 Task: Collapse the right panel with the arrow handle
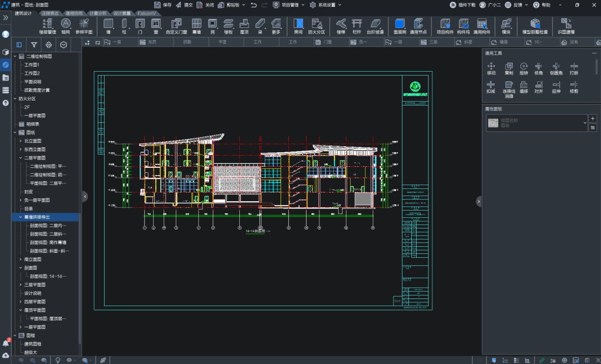coord(479,201)
